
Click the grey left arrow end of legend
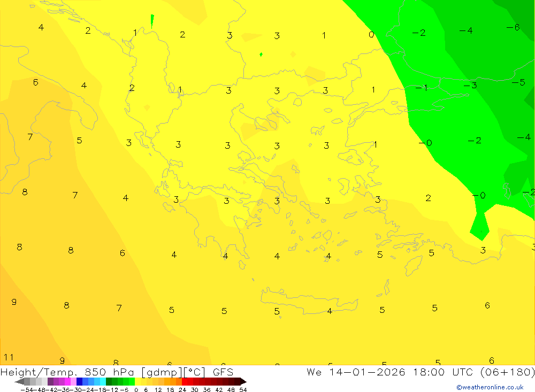pyautogui.click(x=19, y=382)
